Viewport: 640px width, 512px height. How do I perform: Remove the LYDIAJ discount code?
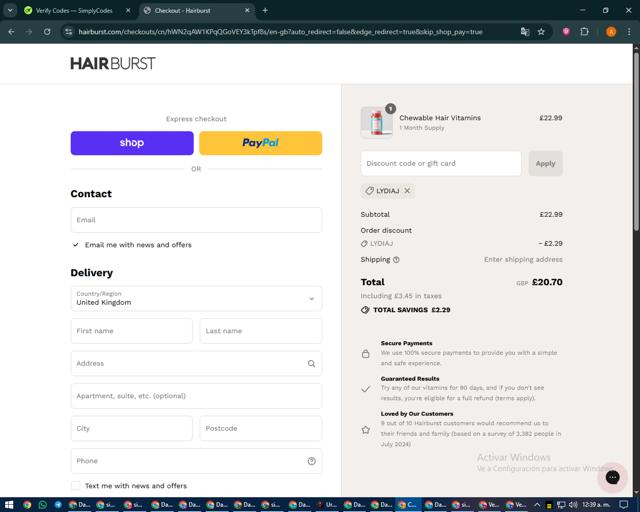point(407,191)
